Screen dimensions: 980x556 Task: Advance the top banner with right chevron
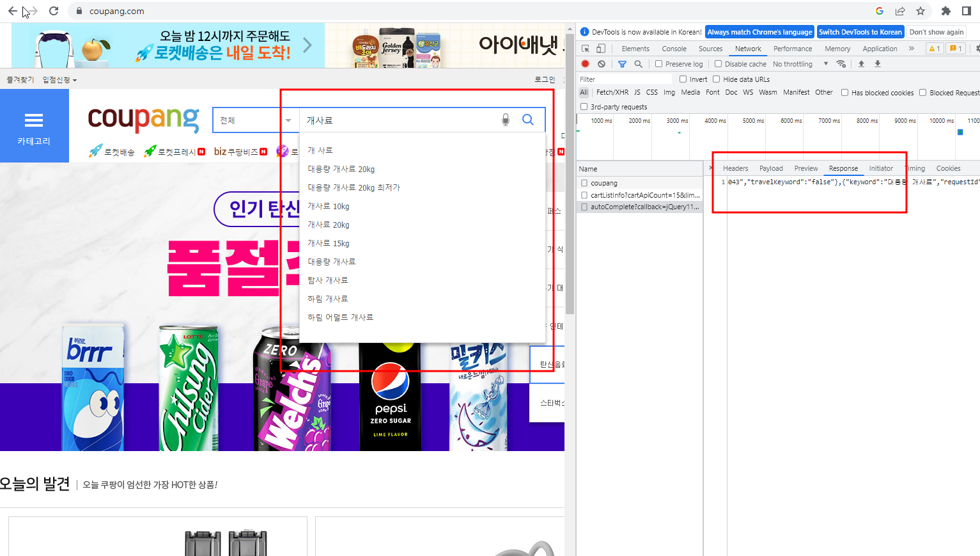click(307, 45)
